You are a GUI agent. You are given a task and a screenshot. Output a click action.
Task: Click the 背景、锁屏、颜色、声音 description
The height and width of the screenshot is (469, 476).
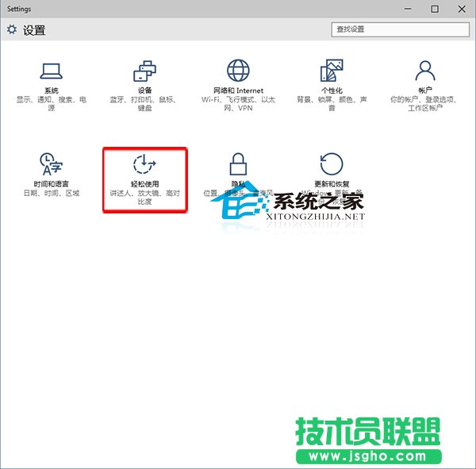[x=332, y=104]
